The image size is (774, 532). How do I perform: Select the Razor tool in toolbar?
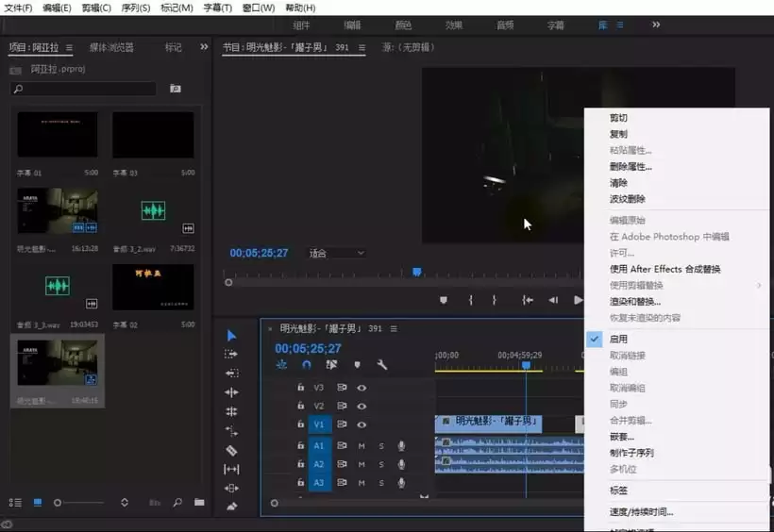point(231,450)
